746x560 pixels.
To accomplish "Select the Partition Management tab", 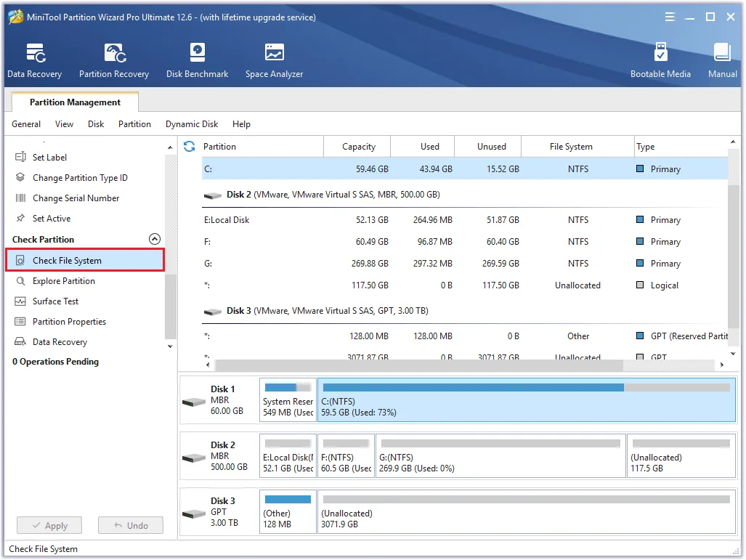I will [75, 102].
